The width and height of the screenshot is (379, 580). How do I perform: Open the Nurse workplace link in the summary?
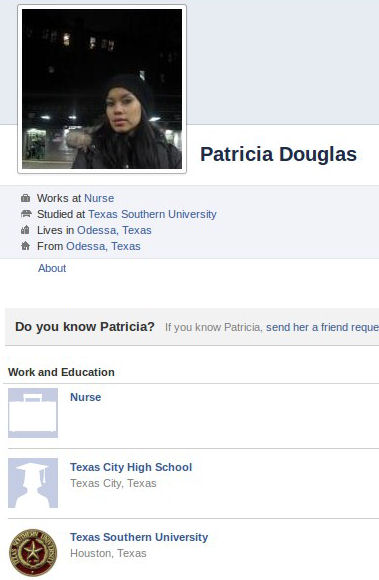pyautogui.click(x=99, y=198)
